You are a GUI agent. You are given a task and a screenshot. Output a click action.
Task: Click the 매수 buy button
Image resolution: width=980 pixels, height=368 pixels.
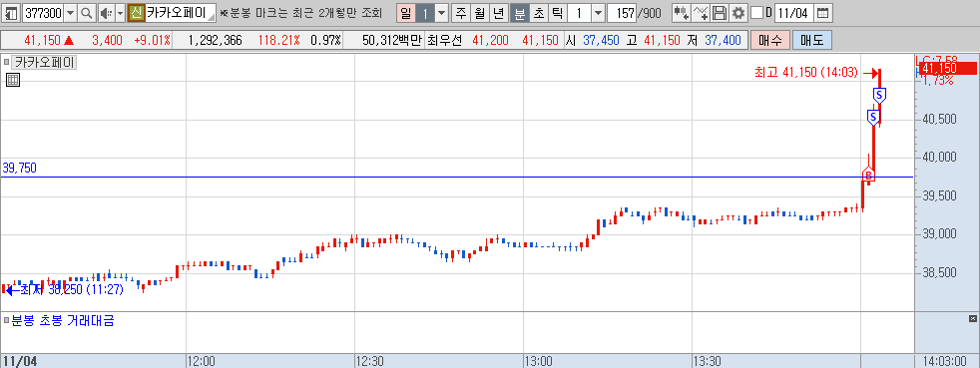coord(770,41)
